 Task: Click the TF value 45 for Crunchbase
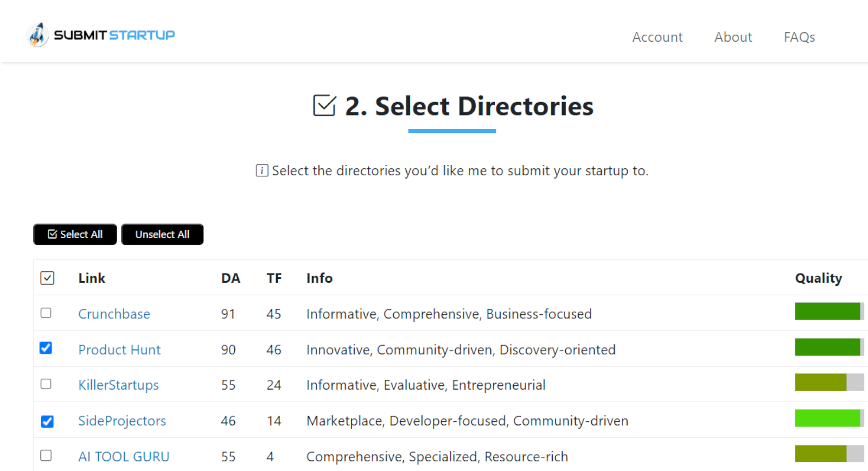tap(273, 314)
